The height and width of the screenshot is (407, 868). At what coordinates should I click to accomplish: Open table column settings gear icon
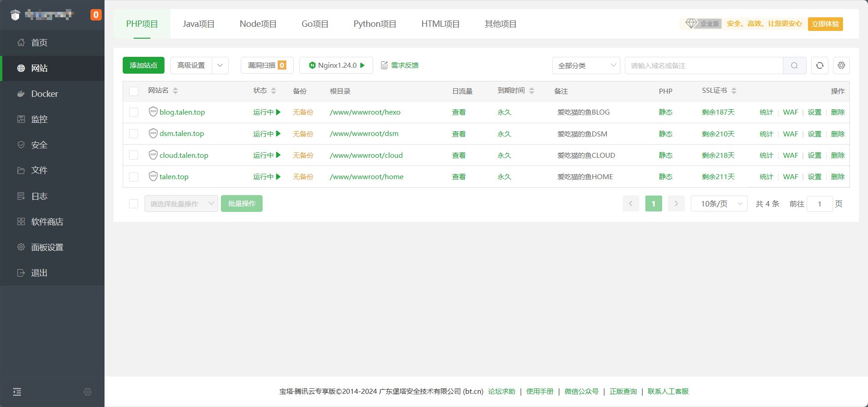841,65
